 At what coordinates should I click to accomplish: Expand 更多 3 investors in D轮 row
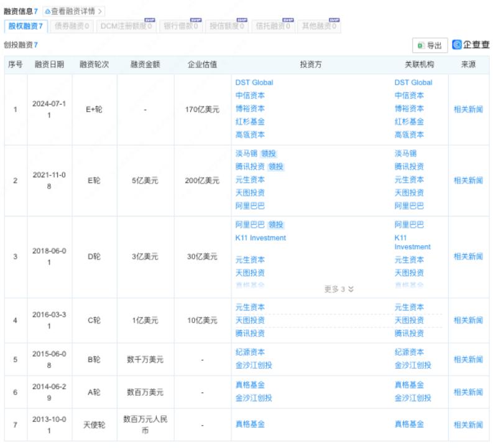tap(339, 289)
